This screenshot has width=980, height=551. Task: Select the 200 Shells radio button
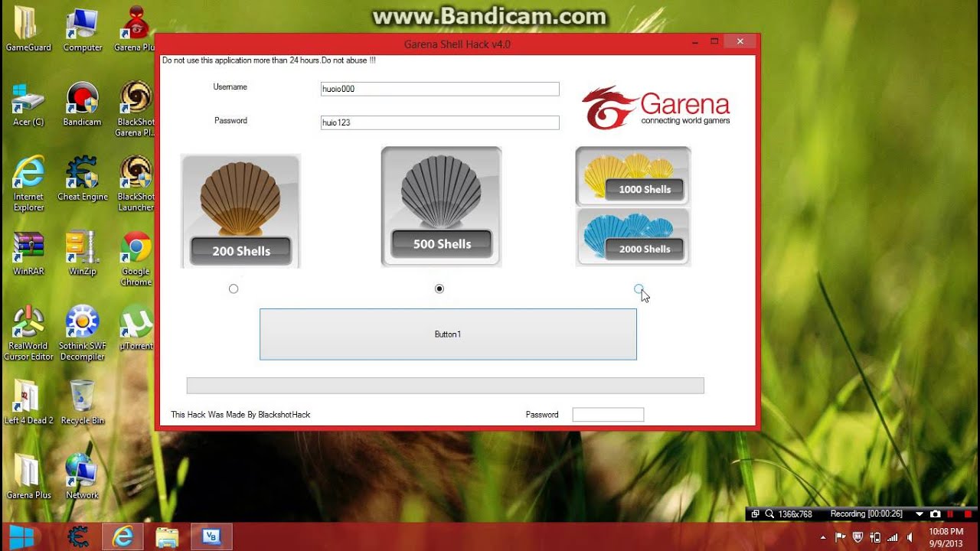pos(234,289)
